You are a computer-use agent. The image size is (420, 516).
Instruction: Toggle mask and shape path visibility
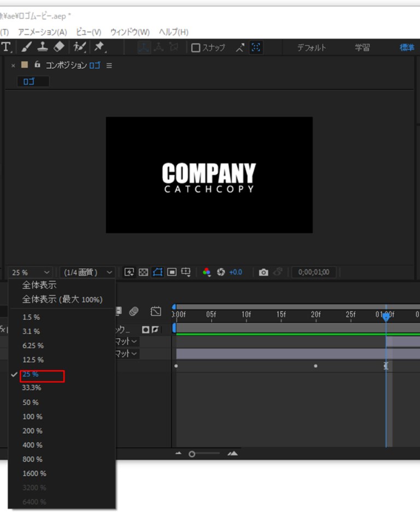158,272
